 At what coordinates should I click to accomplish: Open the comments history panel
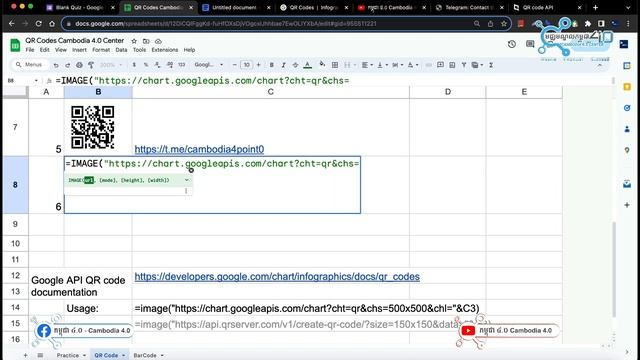530,44
